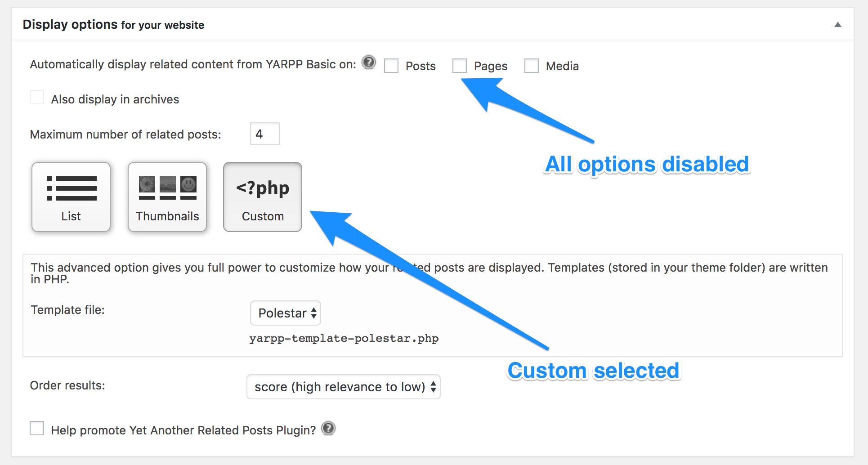This screenshot has width=868, height=465.
Task: Click the Media label text
Action: click(562, 66)
